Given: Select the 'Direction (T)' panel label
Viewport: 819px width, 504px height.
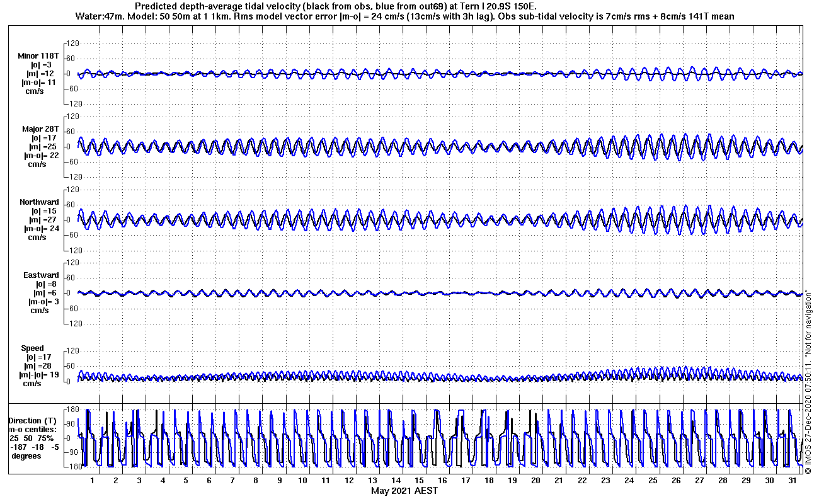Looking at the screenshot, I should pyautogui.click(x=32, y=420).
